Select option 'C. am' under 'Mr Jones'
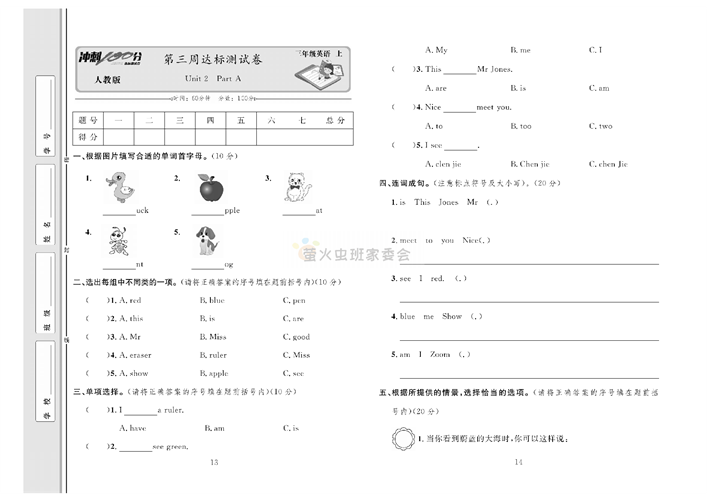Viewport: 707px width, 500px height. pos(599,88)
